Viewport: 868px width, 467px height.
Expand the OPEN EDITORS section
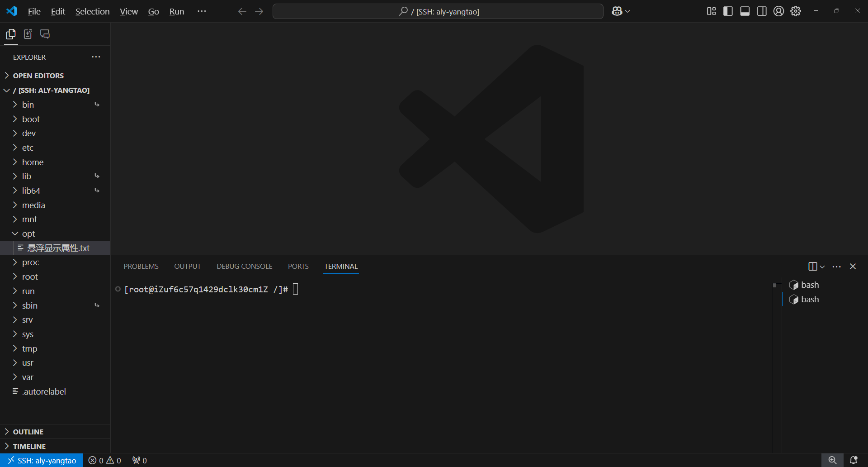[x=55, y=76]
